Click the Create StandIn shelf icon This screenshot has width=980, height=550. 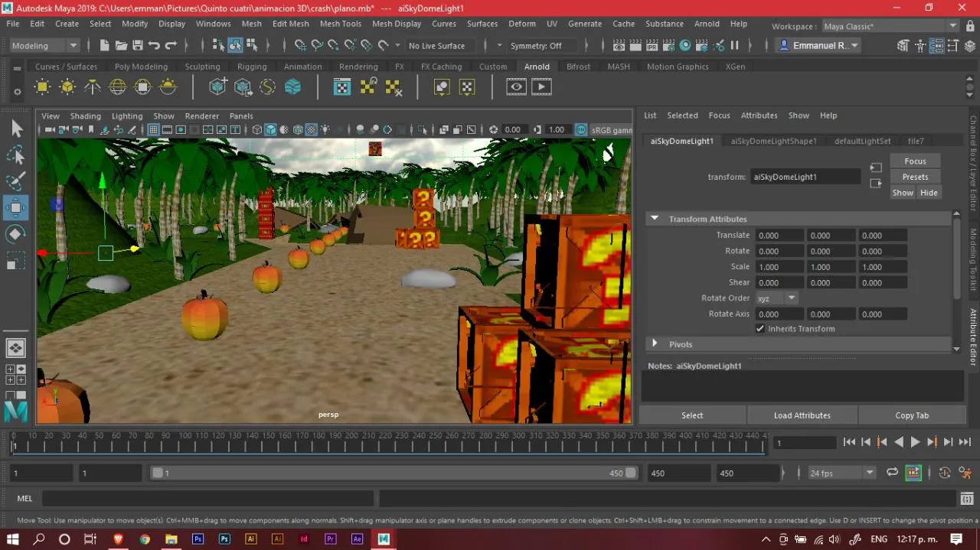coord(218,87)
